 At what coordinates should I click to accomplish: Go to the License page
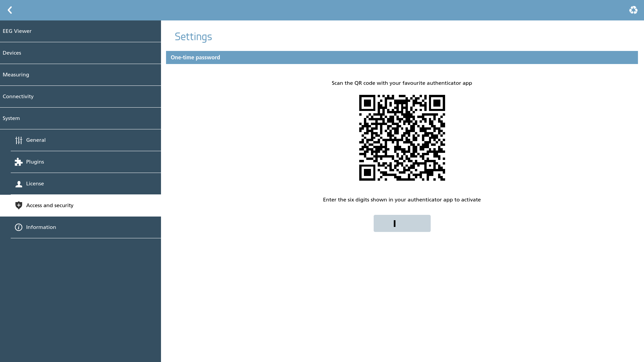86,184
